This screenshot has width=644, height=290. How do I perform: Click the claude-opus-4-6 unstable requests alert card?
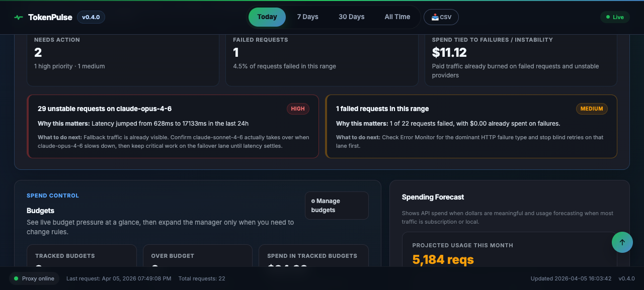pyautogui.click(x=173, y=126)
